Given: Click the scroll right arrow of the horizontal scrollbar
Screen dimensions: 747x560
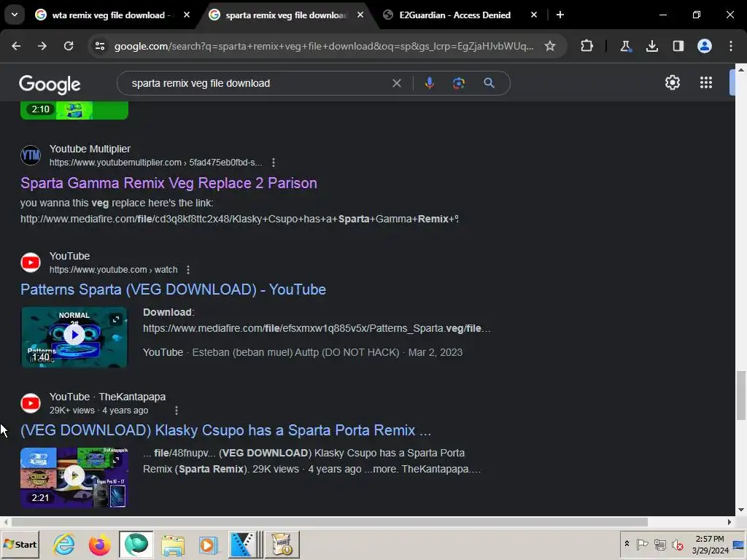Looking at the screenshot, I should (x=729, y=522).
